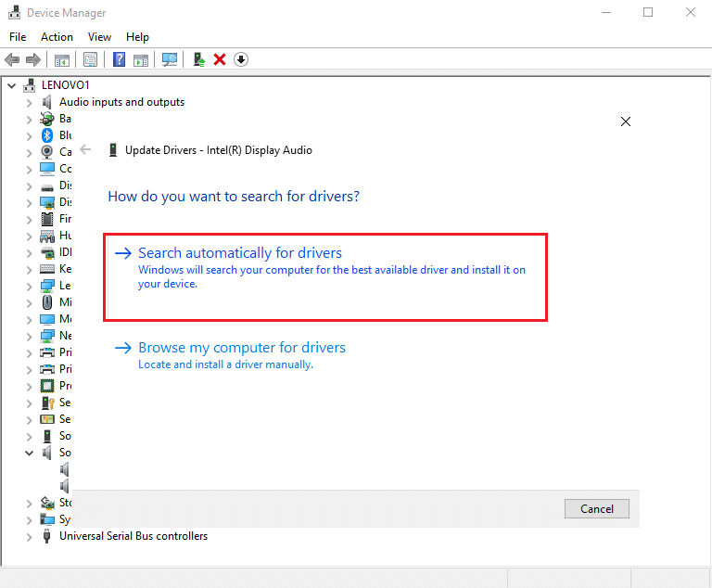Click the down-arrow icon in the toolbar
Screen dimensions: 712x588
click(x=241, y=59)
